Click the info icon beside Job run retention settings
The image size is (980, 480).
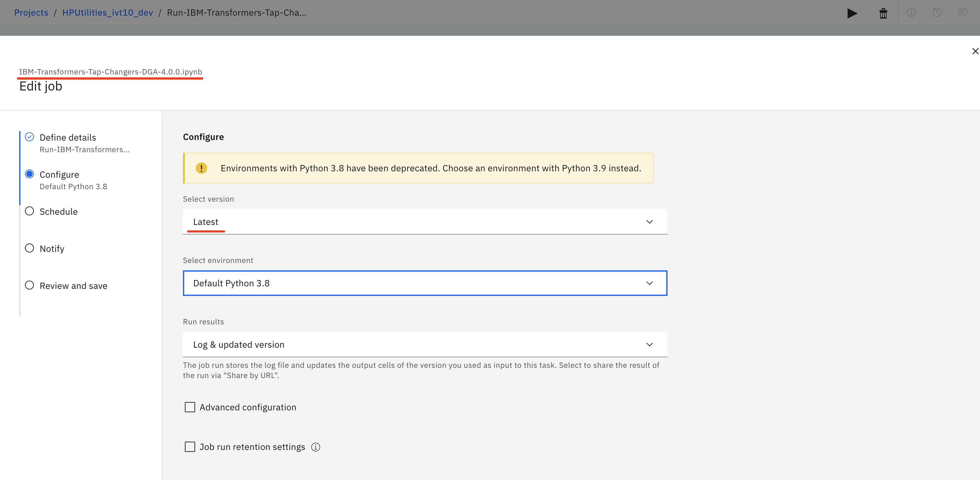[315, 447]
